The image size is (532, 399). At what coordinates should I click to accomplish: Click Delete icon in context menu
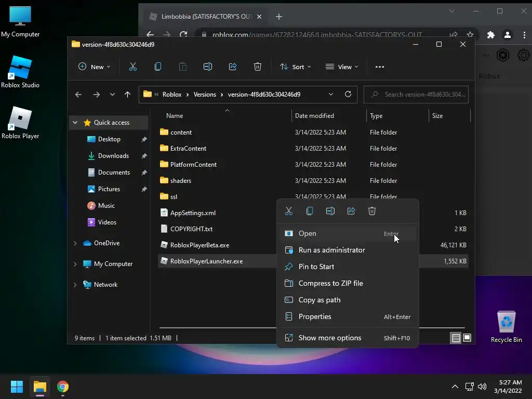pos(372,211)
